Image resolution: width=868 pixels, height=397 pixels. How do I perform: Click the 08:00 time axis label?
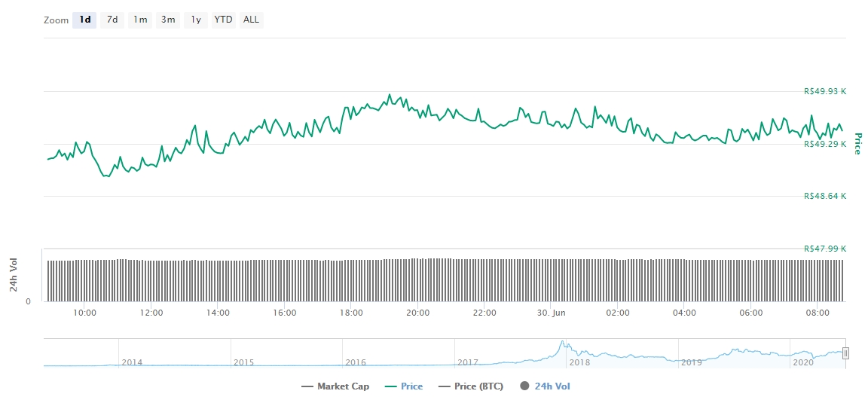point(818,313)
